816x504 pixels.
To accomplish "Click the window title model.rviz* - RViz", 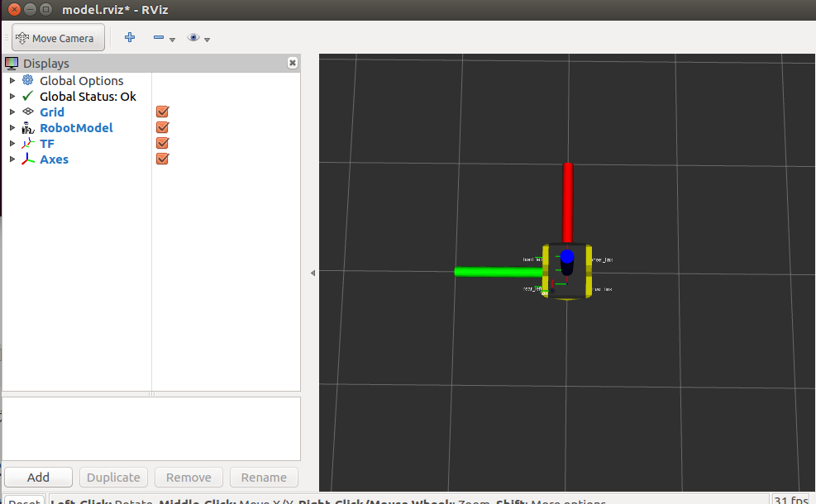I will click(115, 10).
